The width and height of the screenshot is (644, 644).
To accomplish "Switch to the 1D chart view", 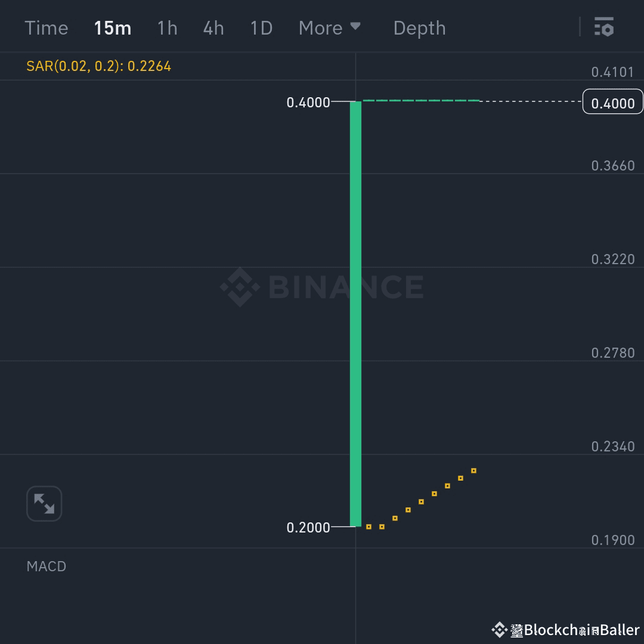I will [x=261, y=27].
